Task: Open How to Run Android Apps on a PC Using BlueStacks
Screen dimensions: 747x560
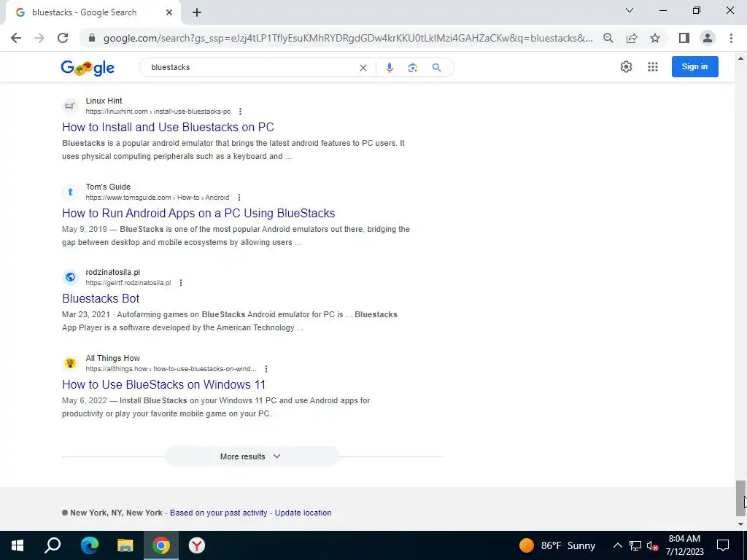Action: [x=198, y=214]
